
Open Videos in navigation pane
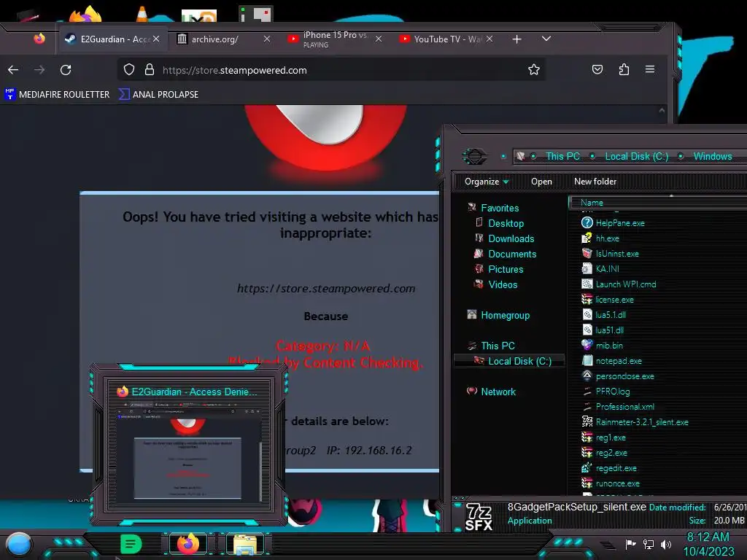click(x=503, y=284)
